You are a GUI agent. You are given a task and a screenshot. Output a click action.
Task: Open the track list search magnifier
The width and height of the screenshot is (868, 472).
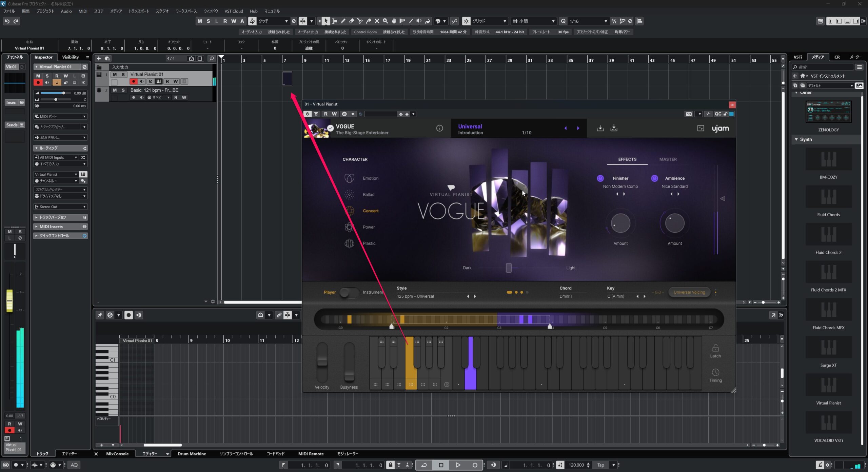point(212,58)
